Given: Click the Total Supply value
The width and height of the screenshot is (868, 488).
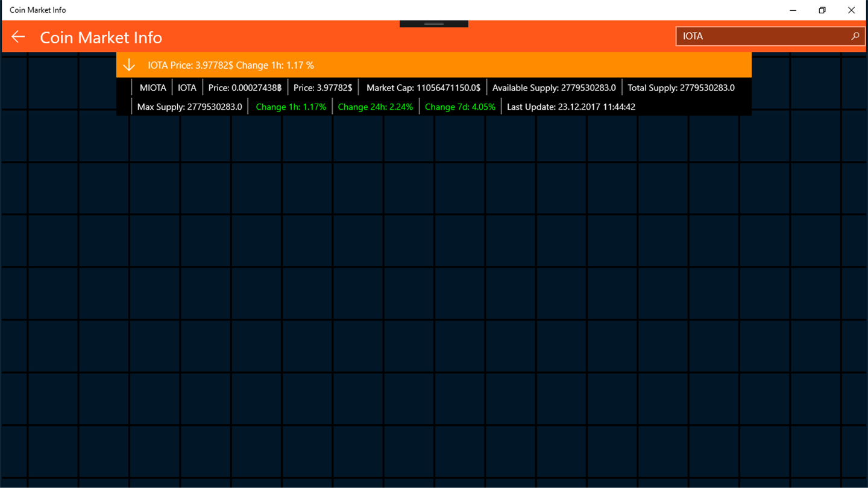Looking at the screenshot, I should [x=681, y=88].
